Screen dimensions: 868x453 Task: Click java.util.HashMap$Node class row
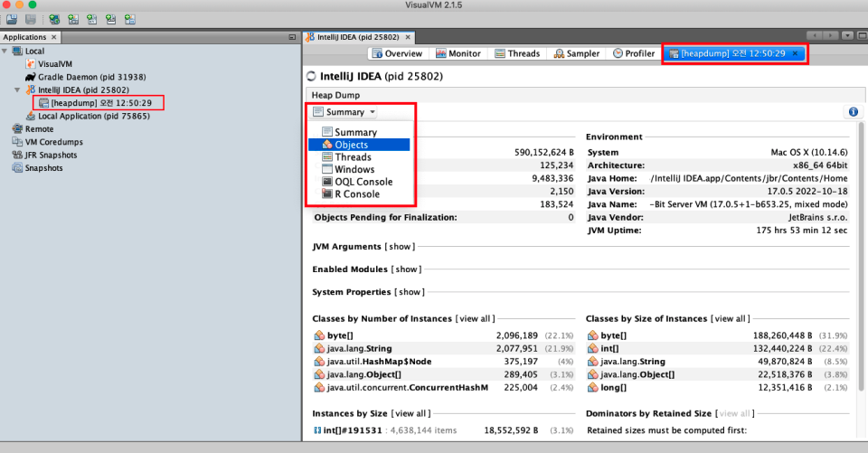click(443, 362)
